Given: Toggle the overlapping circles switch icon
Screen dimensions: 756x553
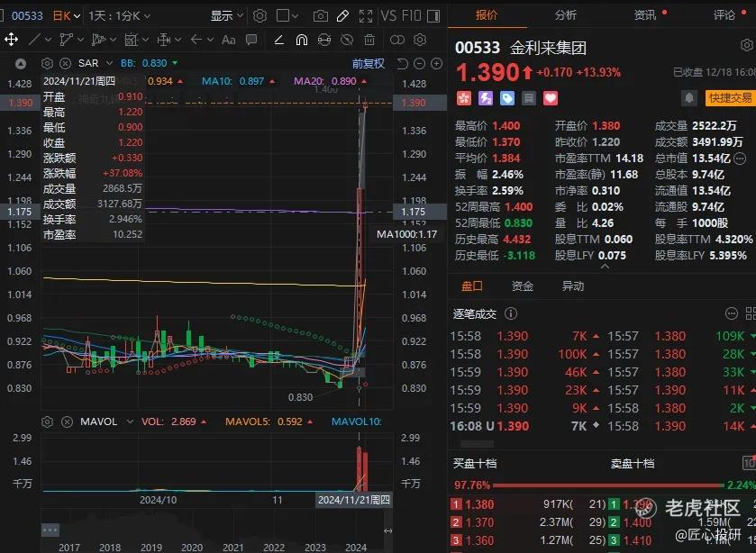Looking at the screenshot, I should point(397,40).
